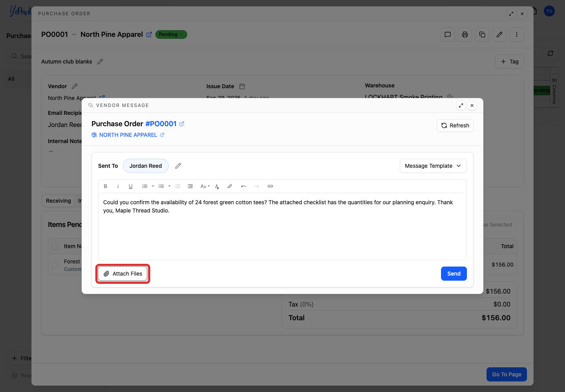Open the Columns side panel
Image resolution: width=565 pixels, height=392 pixels.
coord(554,91)
